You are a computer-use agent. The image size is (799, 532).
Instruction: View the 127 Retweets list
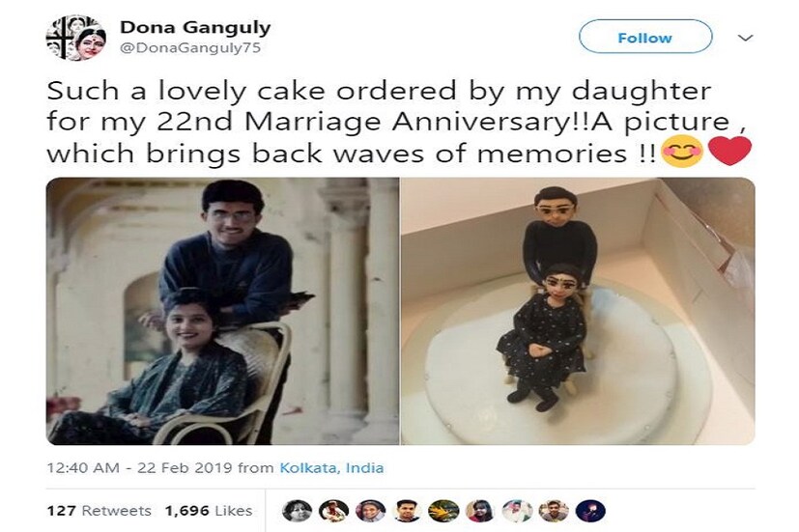point(99,511)
